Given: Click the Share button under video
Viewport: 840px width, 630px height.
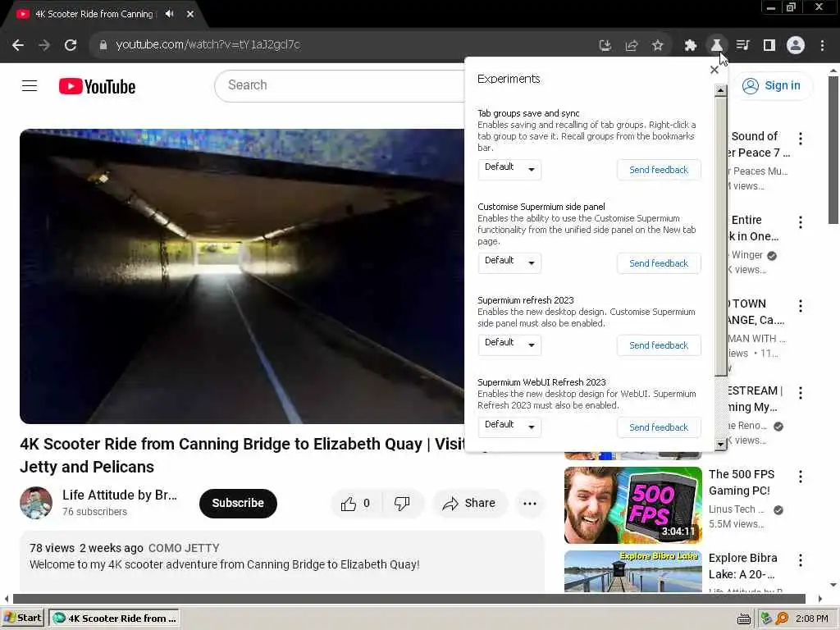Looking at the screenshot, I should [x=470, y=503].
